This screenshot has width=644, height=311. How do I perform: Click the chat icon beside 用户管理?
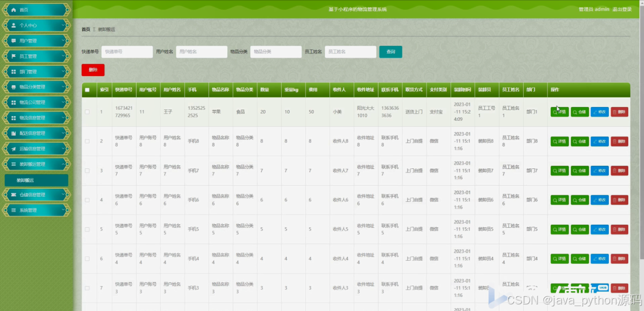pos(13,41)
